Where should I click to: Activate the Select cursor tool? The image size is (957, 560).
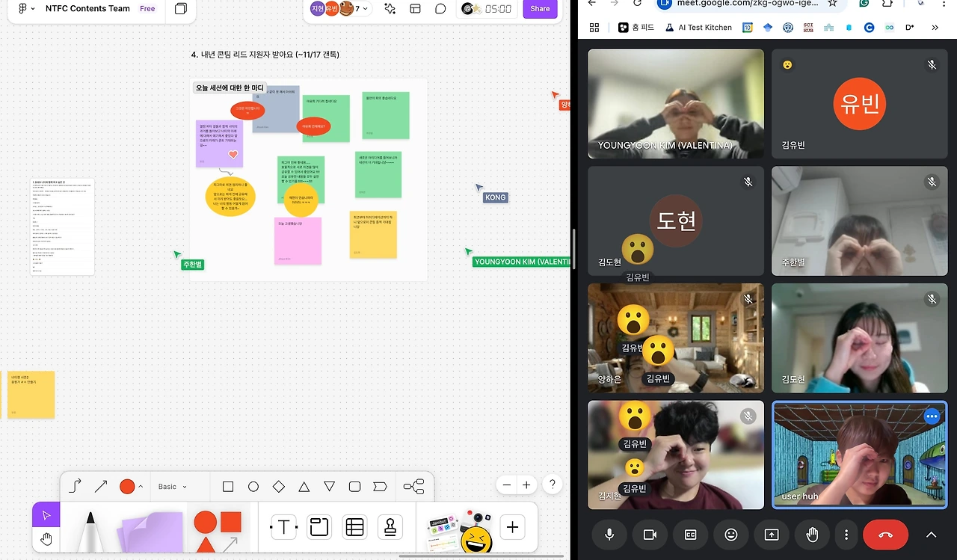click(x=46, y=515)
